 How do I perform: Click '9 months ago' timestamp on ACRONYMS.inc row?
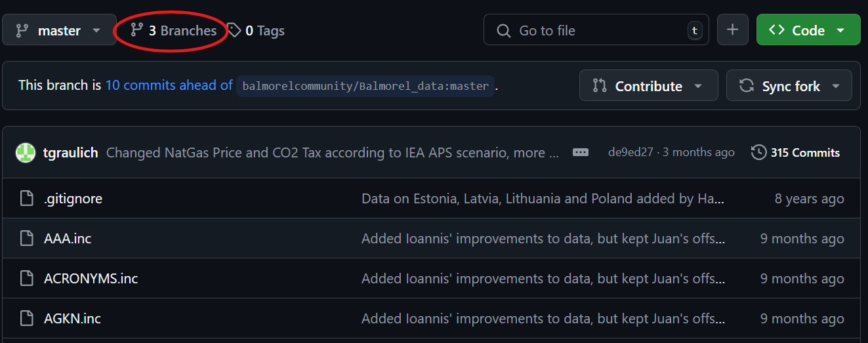click(802, 278)
